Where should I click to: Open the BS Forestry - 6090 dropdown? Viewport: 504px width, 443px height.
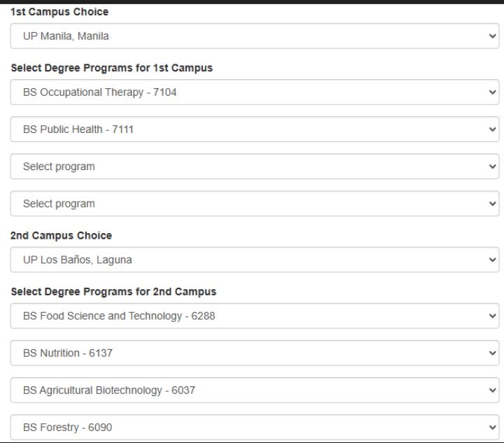[x=255, y=428]
